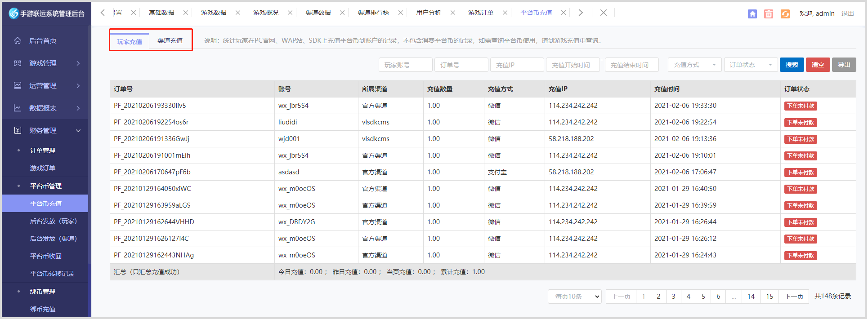Close the 游戏概况 tab
868x319 pixels.
290,13
